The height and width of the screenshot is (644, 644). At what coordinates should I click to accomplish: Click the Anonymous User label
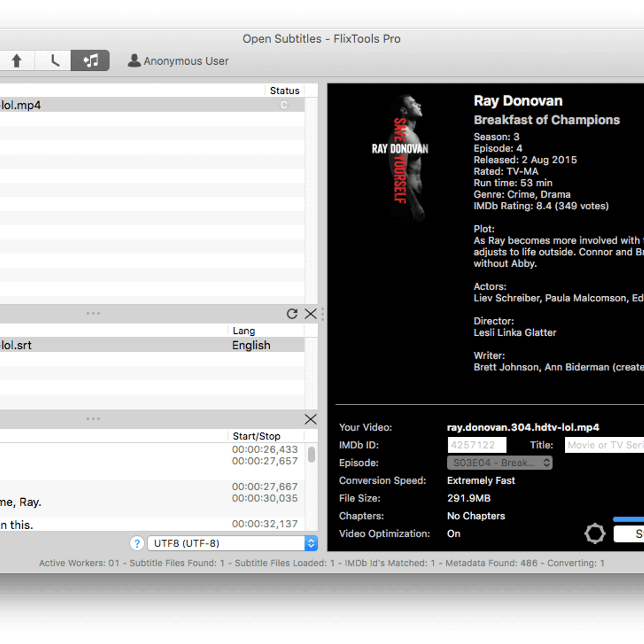pos(186,61)
